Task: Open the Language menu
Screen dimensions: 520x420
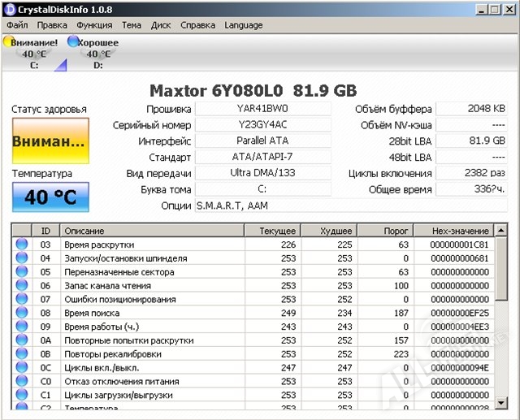Action: point(244,25)
